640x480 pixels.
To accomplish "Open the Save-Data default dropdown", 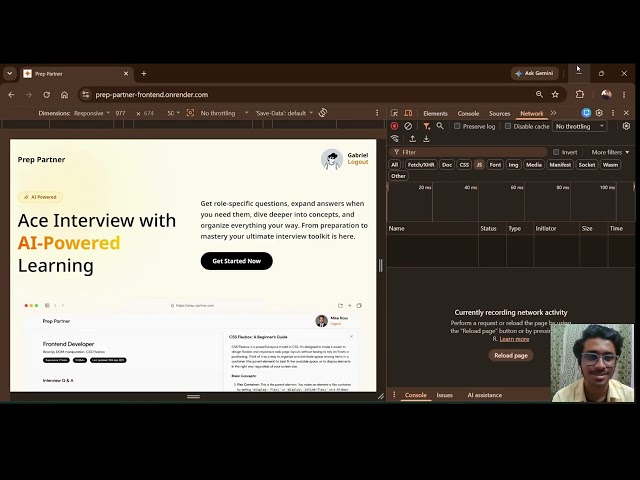I will [284, 113].
